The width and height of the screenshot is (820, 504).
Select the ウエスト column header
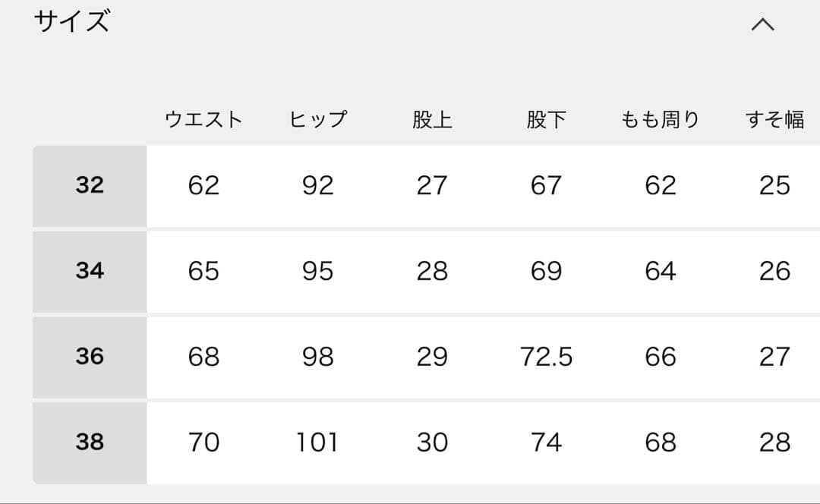click(x=203, y=118)
